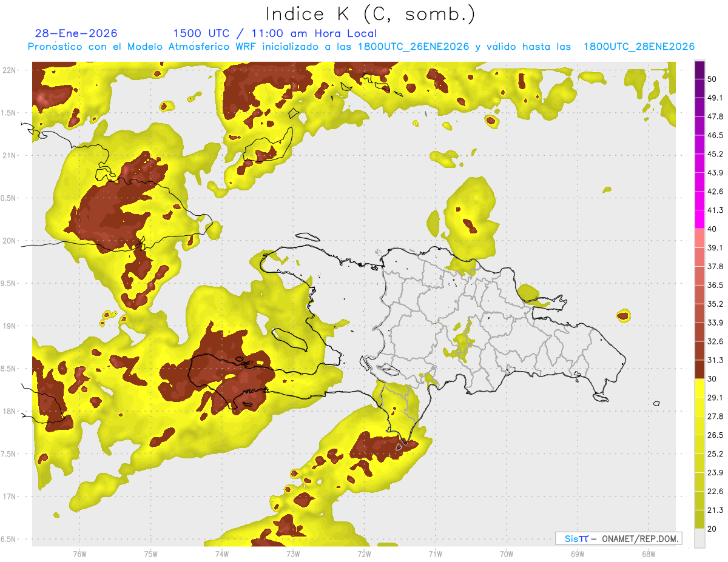
Task: Click the '70W' longitude label
Action: pos(506,554)
